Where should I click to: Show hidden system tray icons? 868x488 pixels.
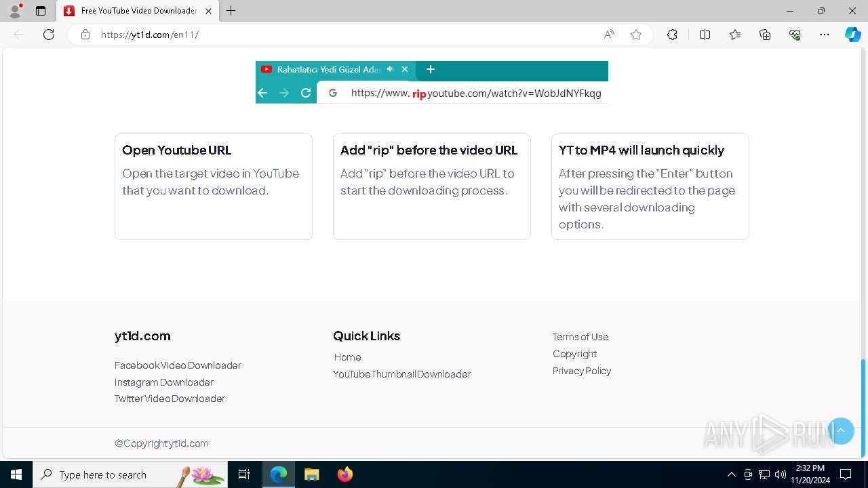click(731, 474)
